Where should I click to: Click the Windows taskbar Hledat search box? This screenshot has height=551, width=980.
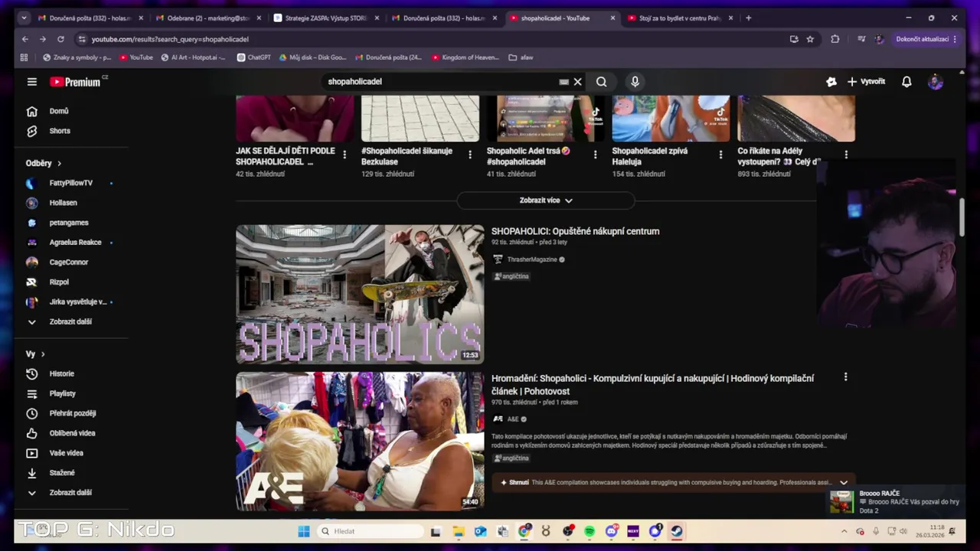[371, 531]
